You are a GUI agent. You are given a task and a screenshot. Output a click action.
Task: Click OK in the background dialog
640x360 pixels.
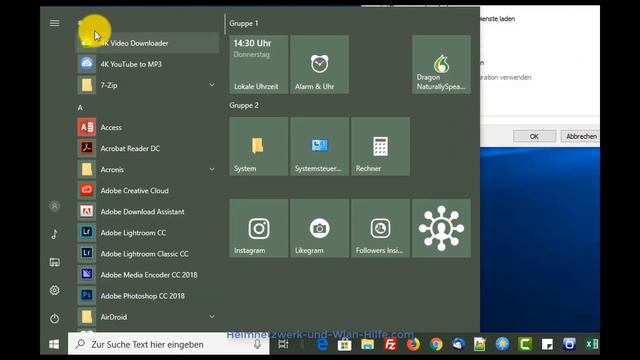pos(534,136)
